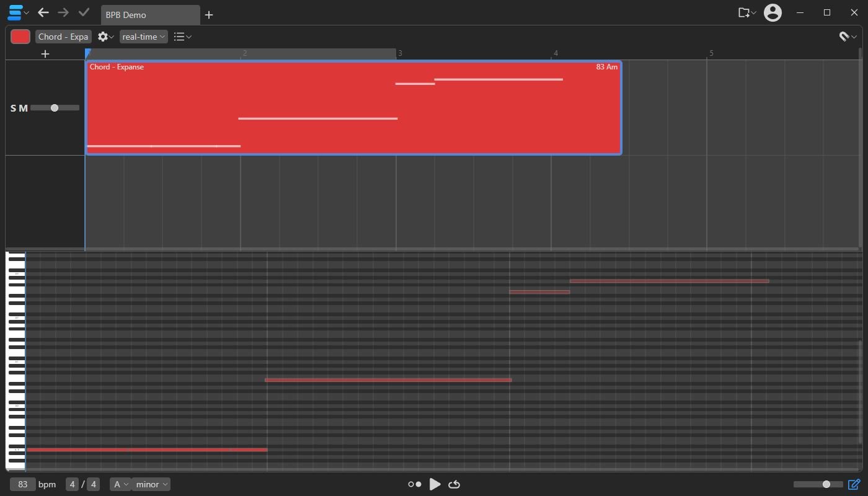The height and width of the screenshot is (496, 868).
Task: Open the user account profile
Action: (773, 12)
